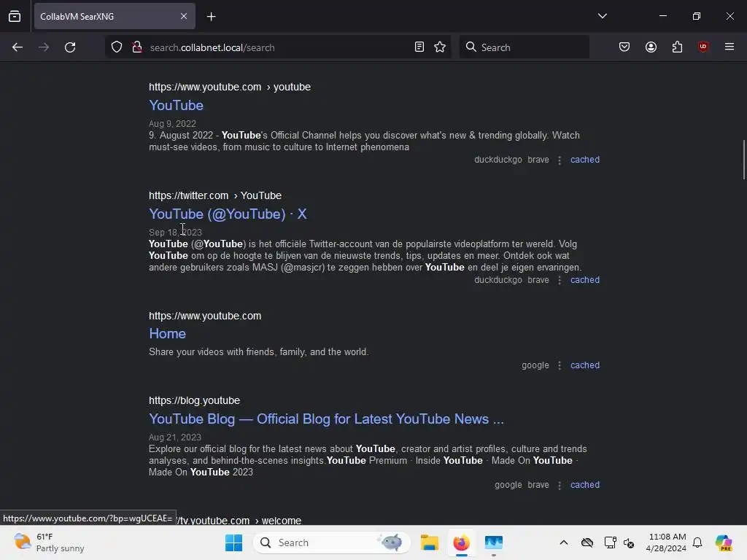
Task: Toggle reader view icon
Action: [x=419, y=47]
